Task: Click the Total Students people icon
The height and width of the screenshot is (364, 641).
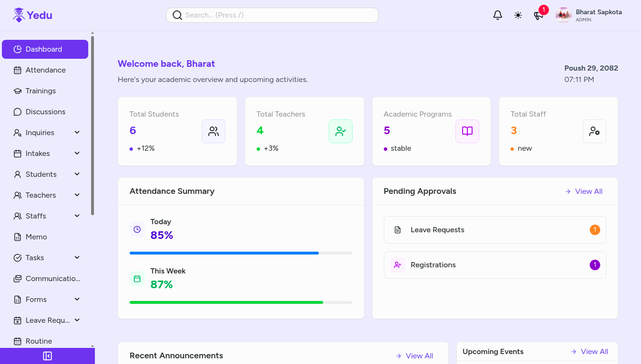Action: [x=213, y=131]
